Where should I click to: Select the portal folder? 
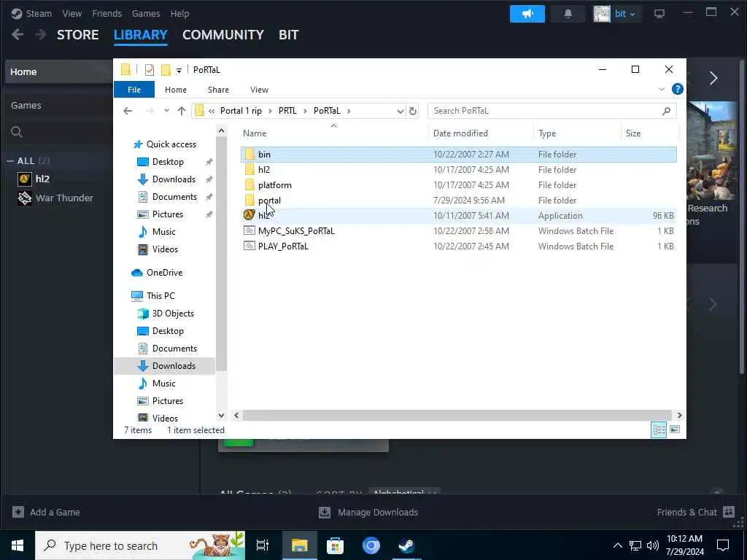(x=269, y=200)
